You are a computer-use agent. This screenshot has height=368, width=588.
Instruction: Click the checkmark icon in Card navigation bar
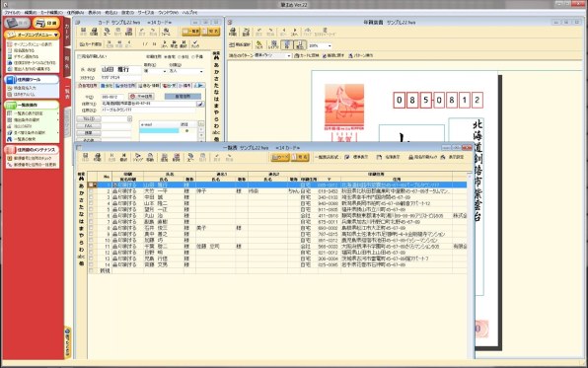(x=195, y=43)
